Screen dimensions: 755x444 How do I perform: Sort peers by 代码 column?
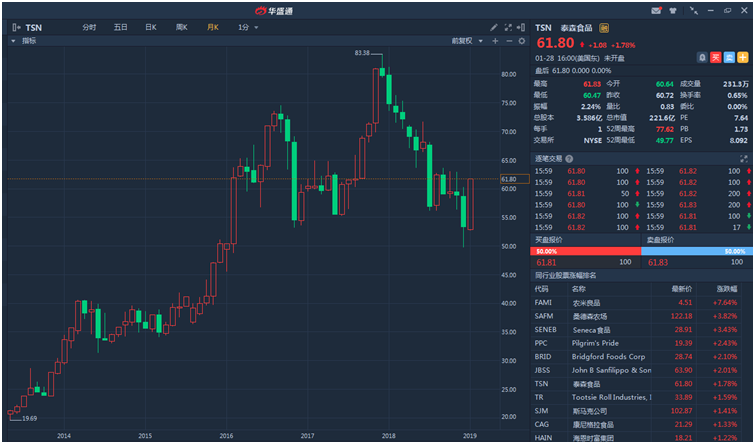pyautogui.click(x=541, y=289)
